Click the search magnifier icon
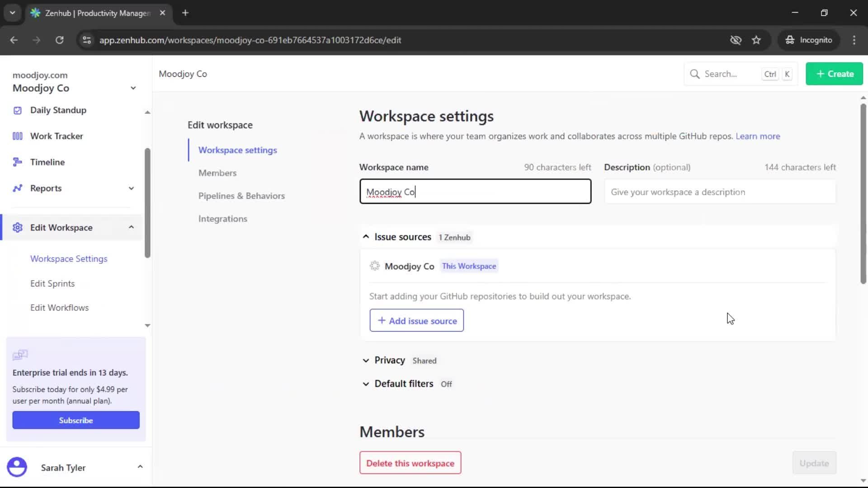This screenshot has width=868, height=488. 695,74
